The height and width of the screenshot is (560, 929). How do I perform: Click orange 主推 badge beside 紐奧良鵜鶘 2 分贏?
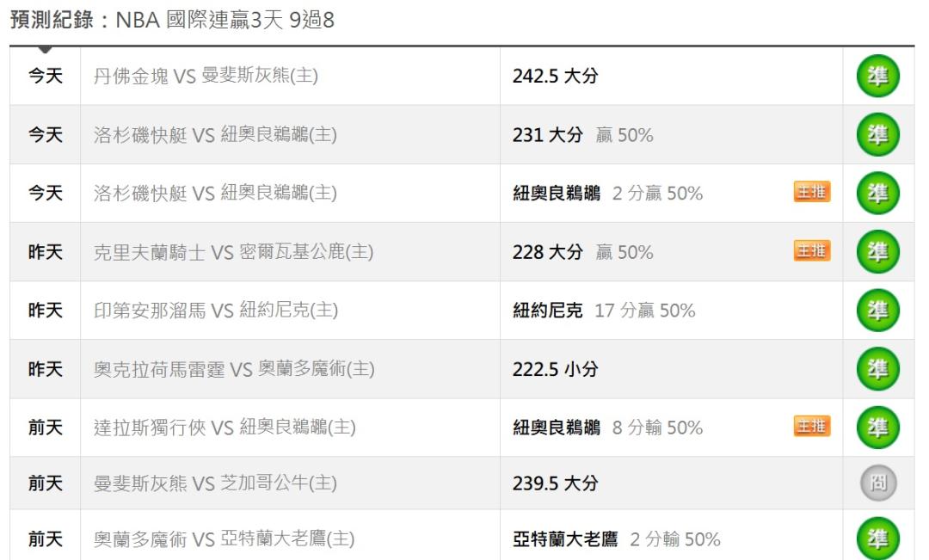pos(811,192)
